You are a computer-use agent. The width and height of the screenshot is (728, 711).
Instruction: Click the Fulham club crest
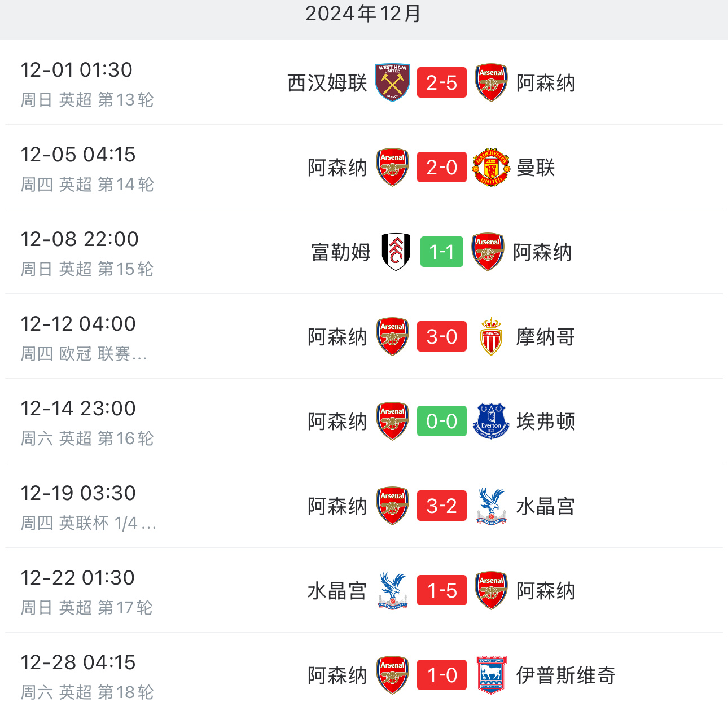(396, 252)
